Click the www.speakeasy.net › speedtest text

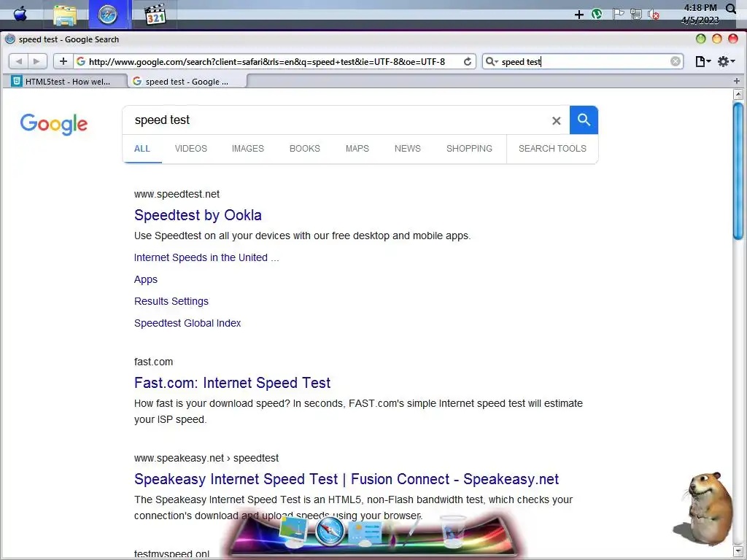click(206, 458)
